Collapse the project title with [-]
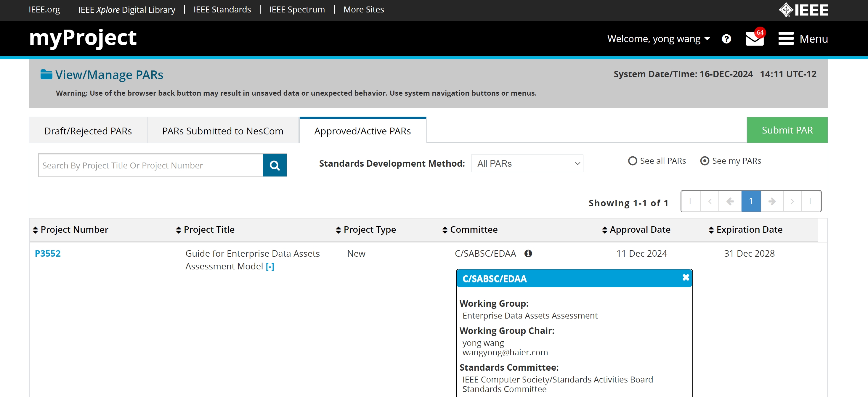868x397 pixels. click(270, 267)
